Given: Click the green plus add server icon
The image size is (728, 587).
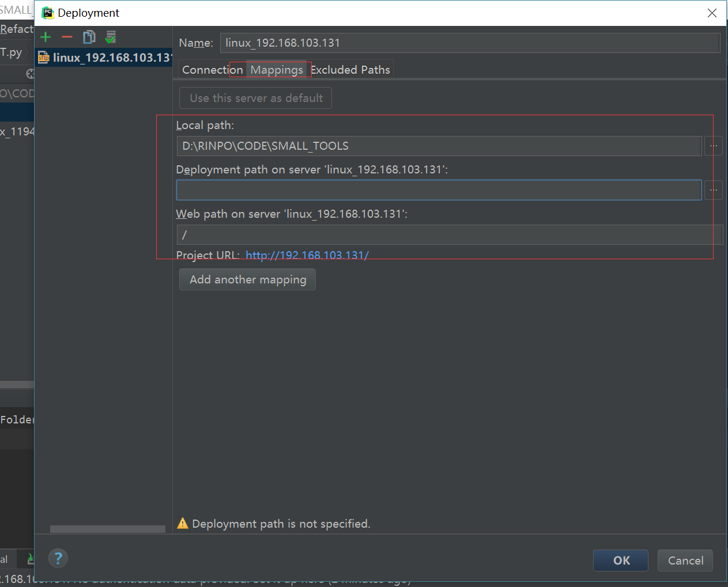Looking at the screenshot, I should [46, 37].
